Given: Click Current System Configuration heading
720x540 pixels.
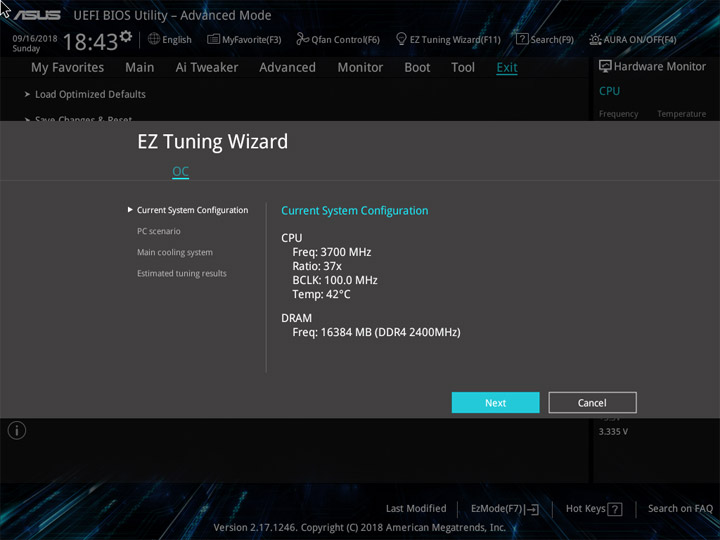Looking at the screenshot, I should click(x=354, y=211).
